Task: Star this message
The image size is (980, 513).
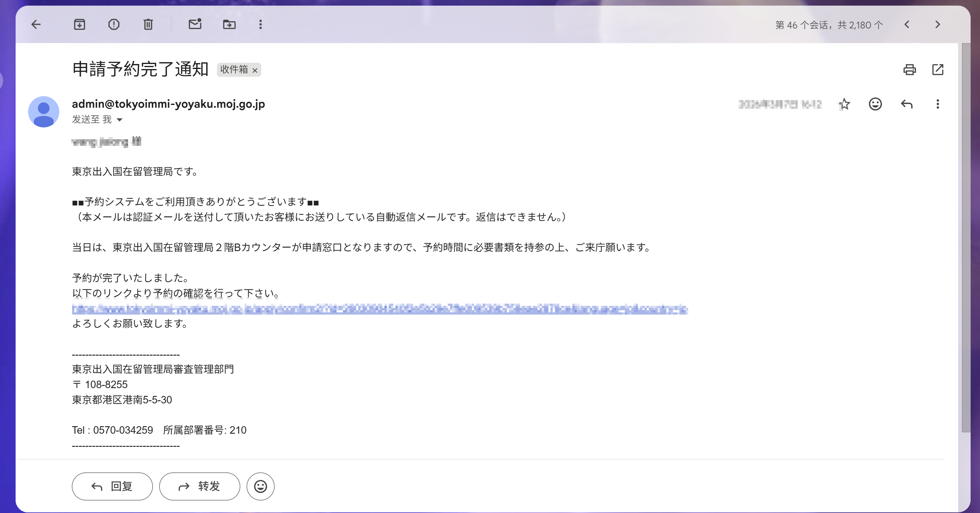Action: click(x=844, y=104)
